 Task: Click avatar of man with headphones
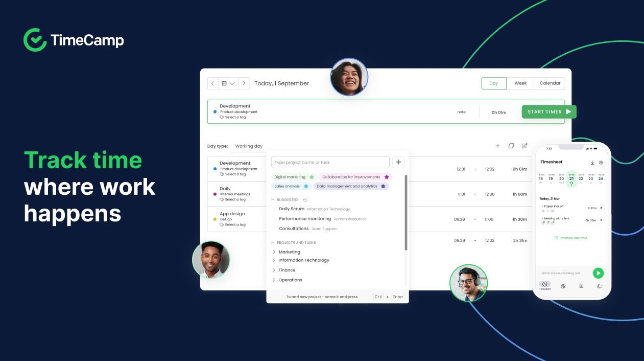(469, 283)
